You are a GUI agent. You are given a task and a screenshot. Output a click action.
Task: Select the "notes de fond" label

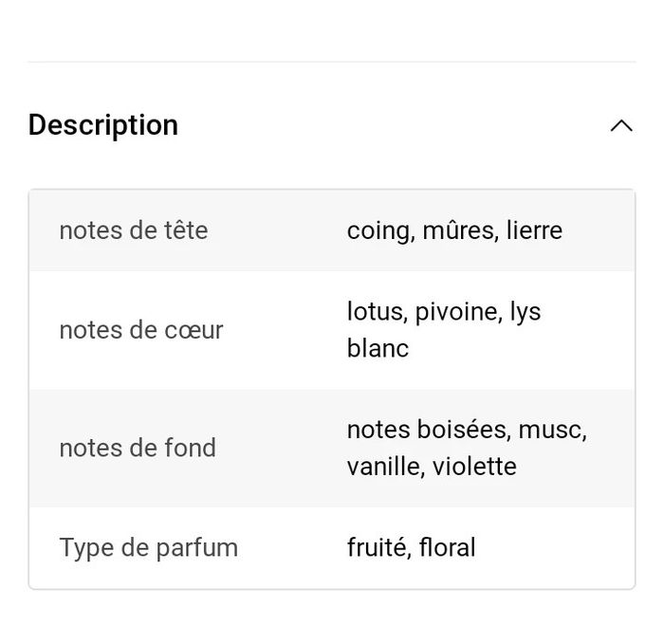138,448
